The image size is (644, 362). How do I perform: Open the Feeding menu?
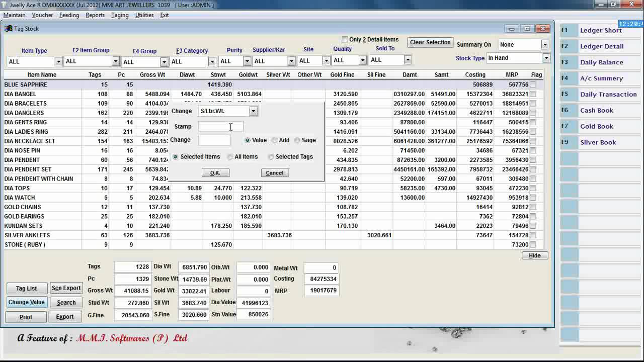(x=69, y=15)
